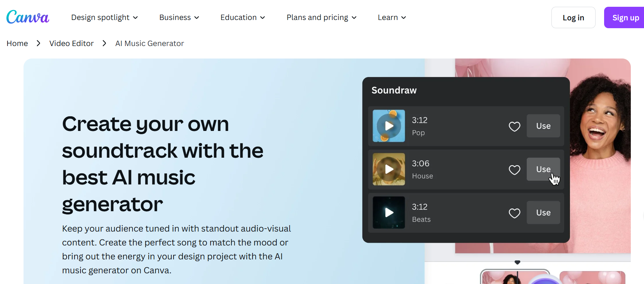
Task: Click the Beats genre label
Action: [421, 219]
